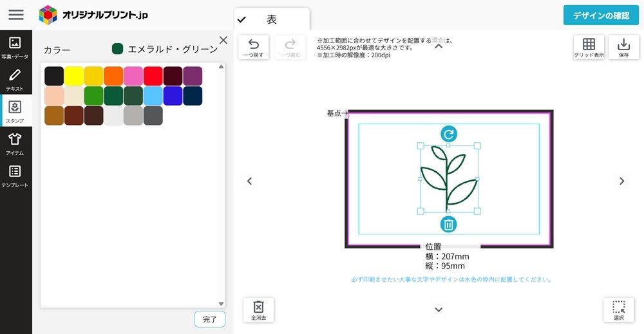
Task: Pick the emerald green color swatch
Action: pyautogui.click(x=113, y=96)
